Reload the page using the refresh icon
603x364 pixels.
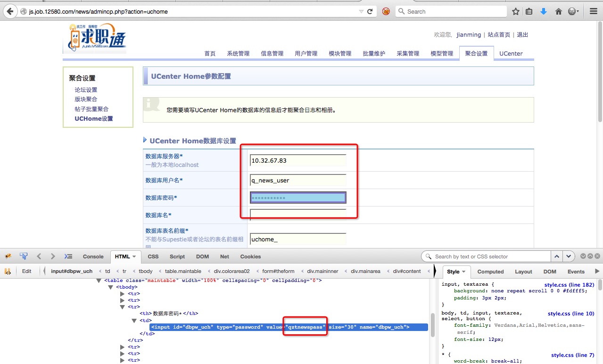coord(370,11)
